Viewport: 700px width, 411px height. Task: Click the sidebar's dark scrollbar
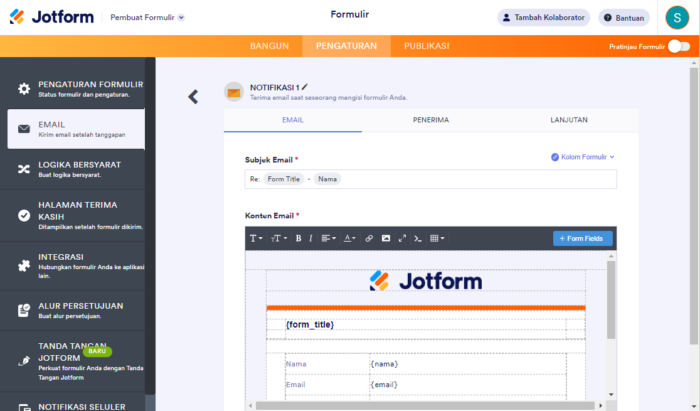pyautogui.click(x=150, y=225)
